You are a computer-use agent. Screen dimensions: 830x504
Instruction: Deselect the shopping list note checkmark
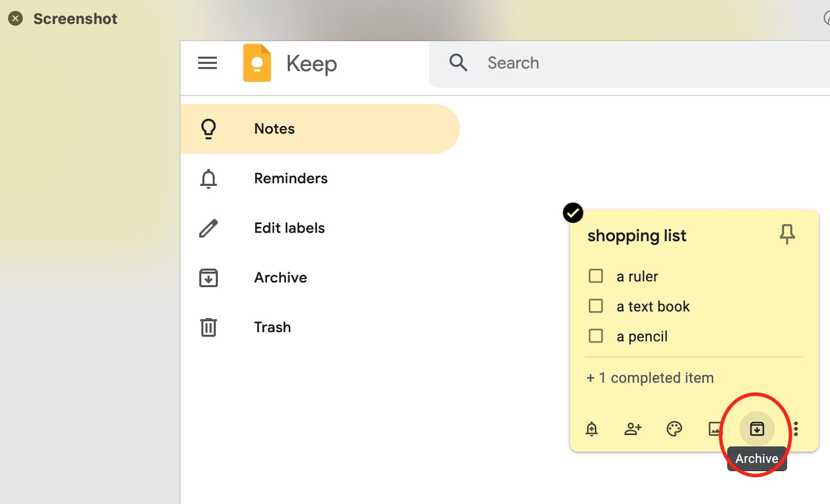click(x=573, y=213)
